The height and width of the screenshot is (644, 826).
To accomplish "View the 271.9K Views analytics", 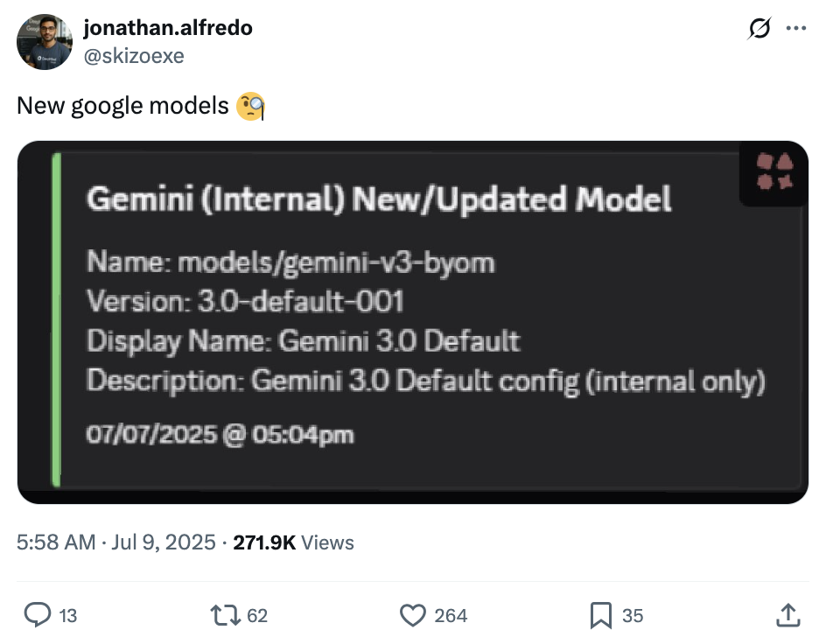I will point(294,542).
